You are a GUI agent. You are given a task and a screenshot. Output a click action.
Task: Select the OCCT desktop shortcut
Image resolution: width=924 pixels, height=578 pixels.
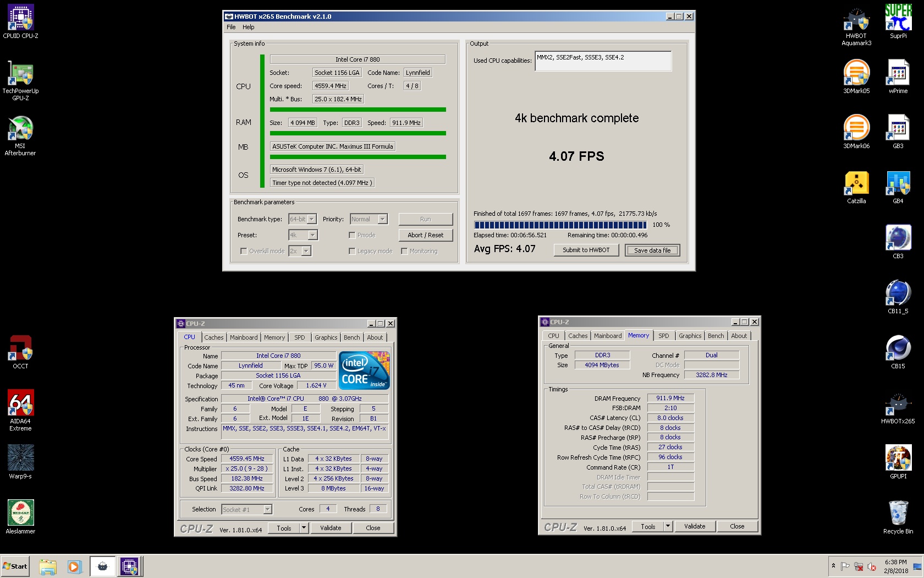(x=20, y=352)
